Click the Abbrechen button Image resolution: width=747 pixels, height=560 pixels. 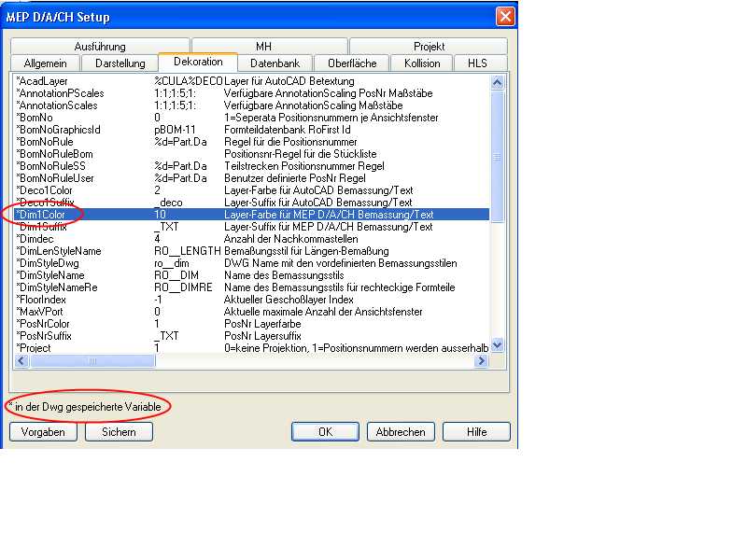coord(401,432)
